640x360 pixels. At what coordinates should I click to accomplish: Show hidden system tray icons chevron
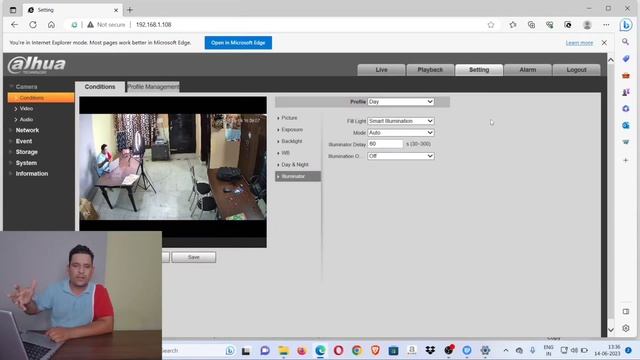pos(506,350)
